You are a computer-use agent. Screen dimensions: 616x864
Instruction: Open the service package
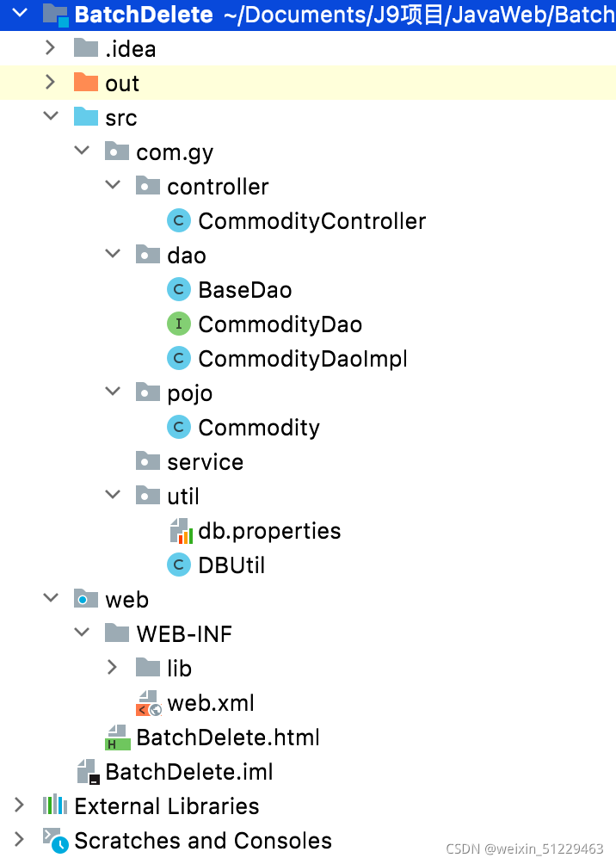tap(205, 461)
